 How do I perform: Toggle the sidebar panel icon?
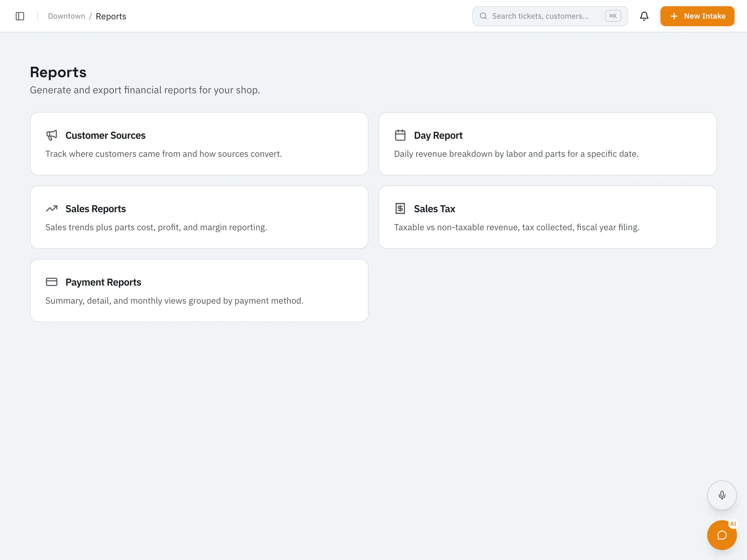coord(20,16)
